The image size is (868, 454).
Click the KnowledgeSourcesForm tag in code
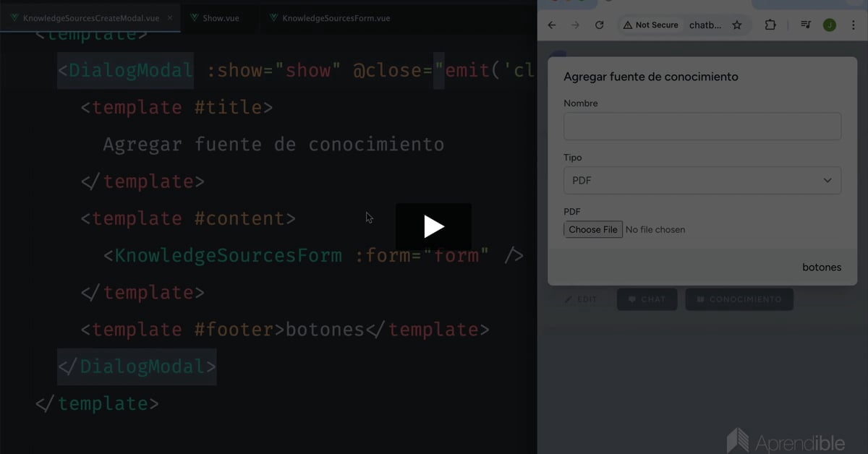point(229,255)
